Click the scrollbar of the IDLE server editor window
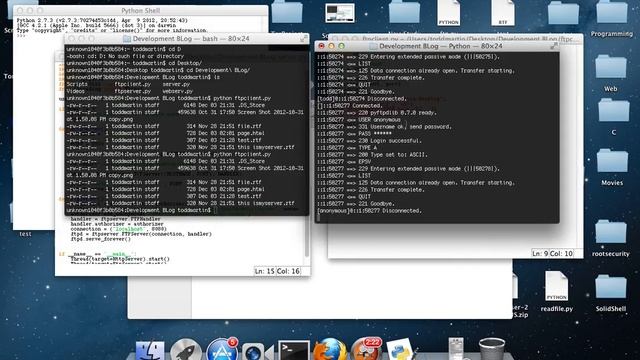Viewport: 640px width, 360px height. pyautogui.click(x=307, y=237)
